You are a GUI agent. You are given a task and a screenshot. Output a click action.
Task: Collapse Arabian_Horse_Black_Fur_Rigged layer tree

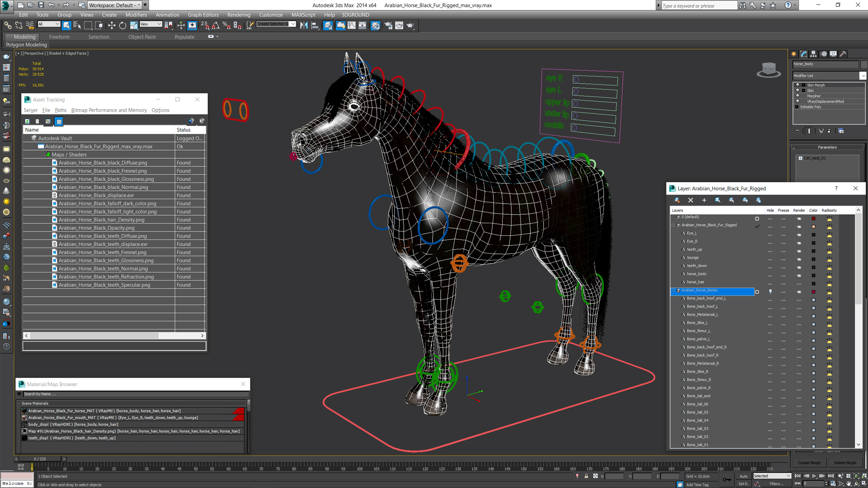[x=673, y=225]
